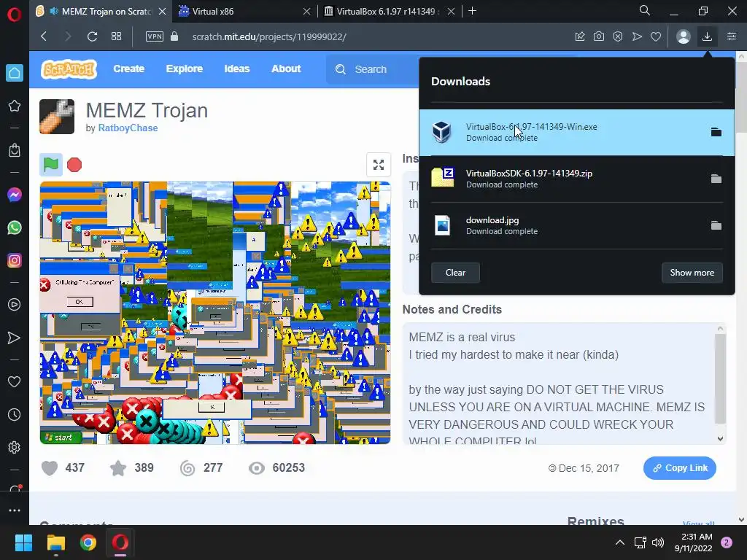The image size is (747, 560).
Task: Open the Create menu item
Action: pos(128,69)
